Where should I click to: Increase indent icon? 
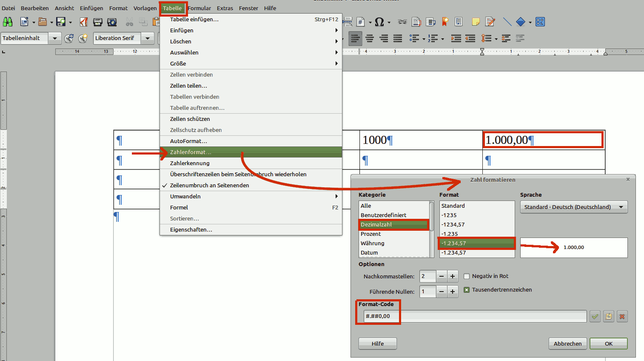[456, 39]
